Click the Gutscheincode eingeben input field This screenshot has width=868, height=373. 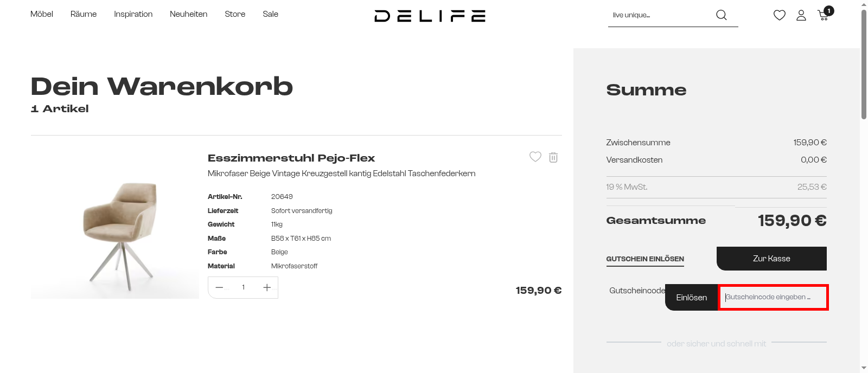pyautogui.click(x=773, y=297)
